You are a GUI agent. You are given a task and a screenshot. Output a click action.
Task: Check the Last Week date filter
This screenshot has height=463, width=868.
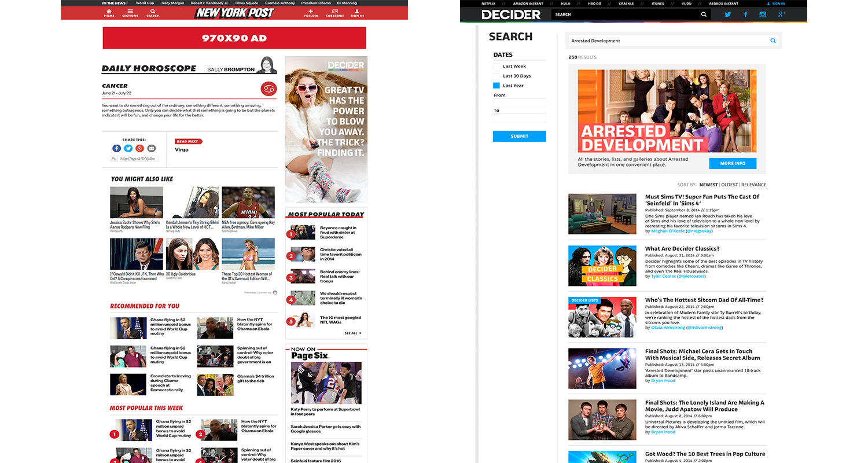point(496,67)
